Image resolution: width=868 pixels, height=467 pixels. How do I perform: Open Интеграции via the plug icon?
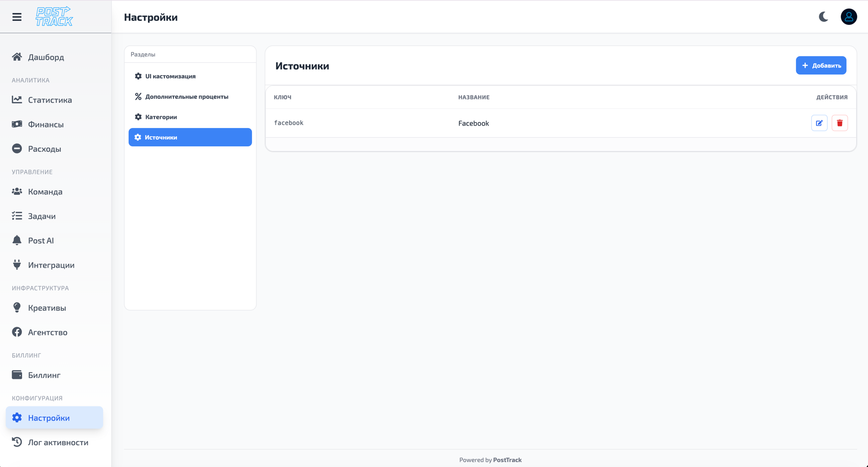pos(17,265)
